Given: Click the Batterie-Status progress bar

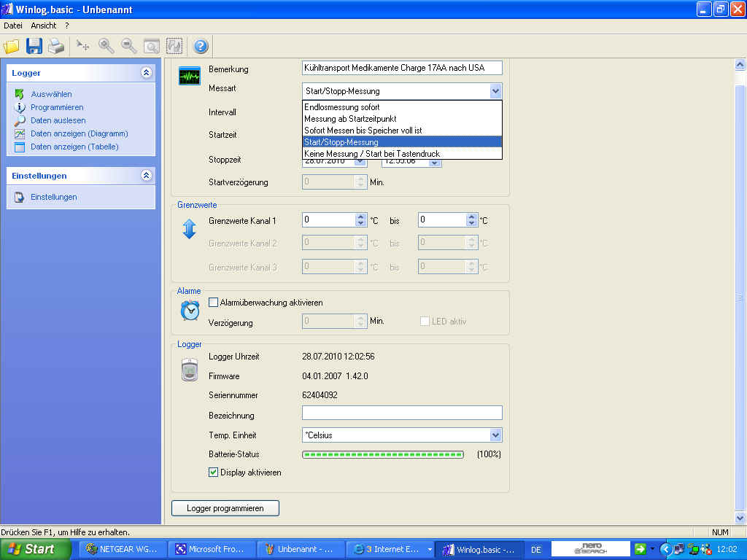Looking at the screenshot, I should click(383, 455).
